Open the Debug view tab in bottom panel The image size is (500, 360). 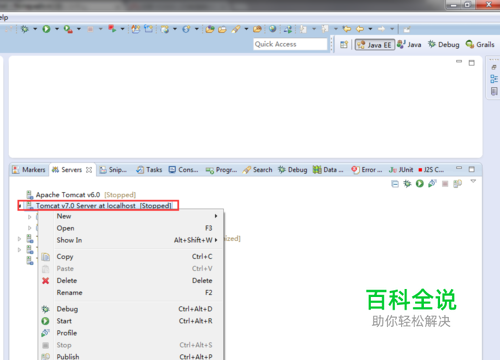click(292, 170)
